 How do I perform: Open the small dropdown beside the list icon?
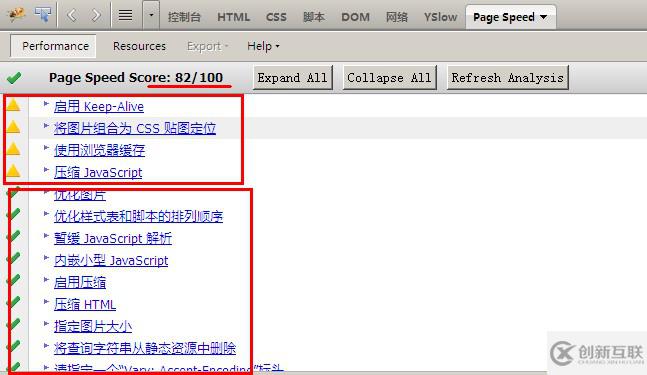[x=151, y=16]
